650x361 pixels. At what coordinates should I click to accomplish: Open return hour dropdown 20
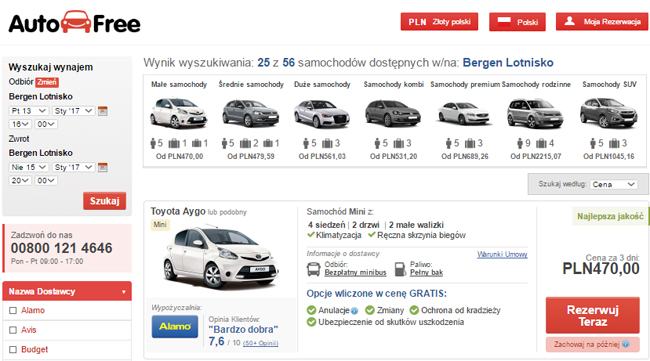[20, 181]
